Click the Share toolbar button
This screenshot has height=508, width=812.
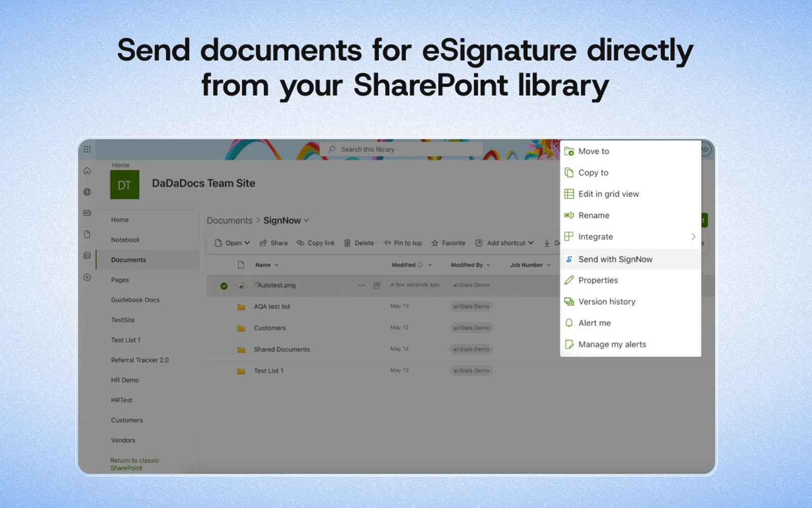274,243
